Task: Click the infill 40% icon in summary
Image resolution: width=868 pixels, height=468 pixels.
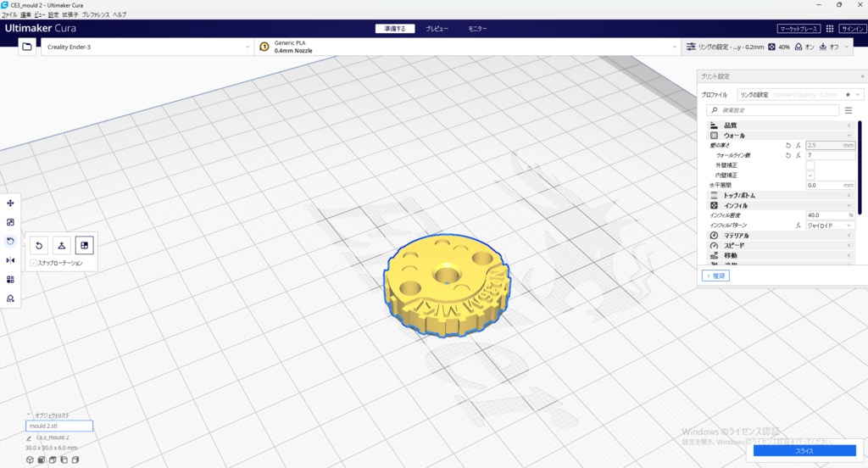Action: coord(771,47)
